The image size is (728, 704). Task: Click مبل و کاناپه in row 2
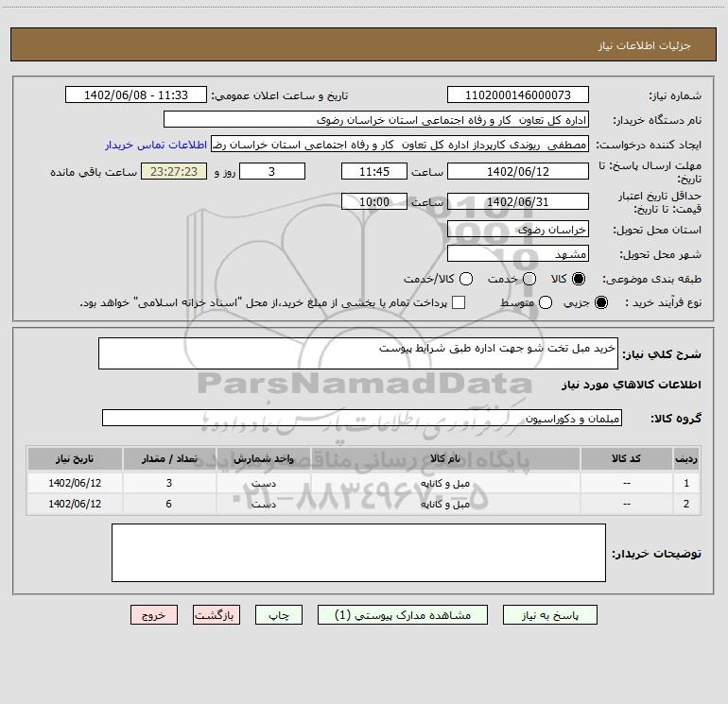pyautogui.click(x=444, y=504)
